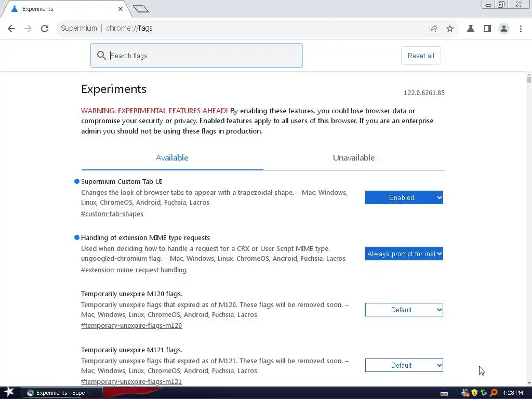Click Temporarily unexpire M120 flags title
The height and width of the screenshot is (399, 532).
point(131,294)
